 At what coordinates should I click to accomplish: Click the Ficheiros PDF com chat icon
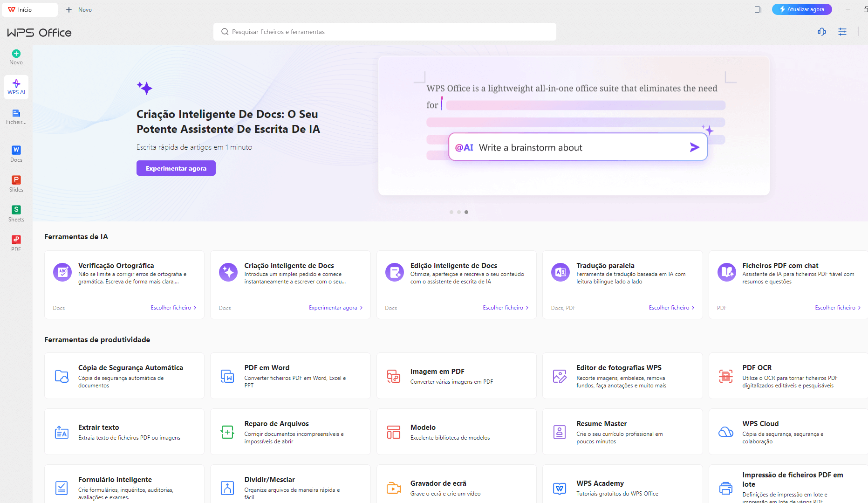point(727,272)
